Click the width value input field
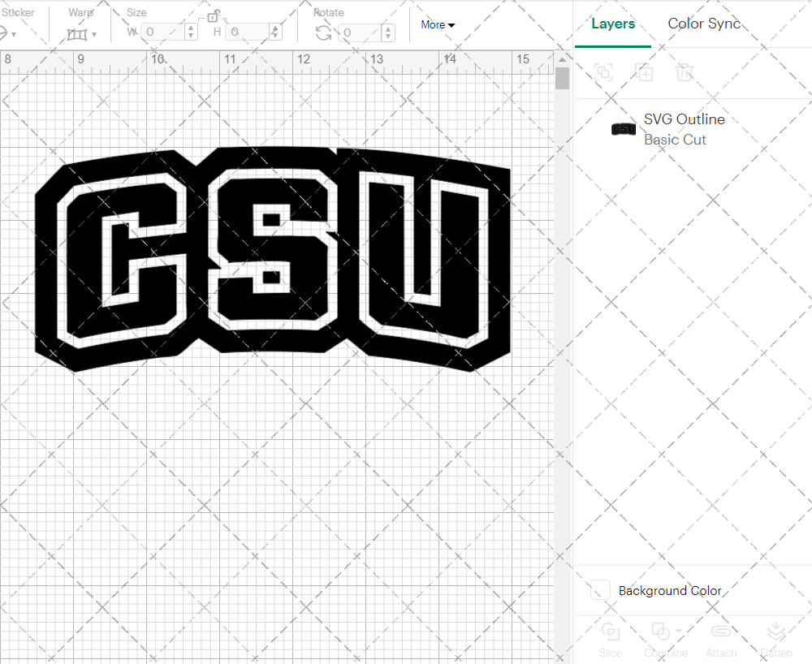The width and height of the screenshot is (812, 664). tap(161, 32)
